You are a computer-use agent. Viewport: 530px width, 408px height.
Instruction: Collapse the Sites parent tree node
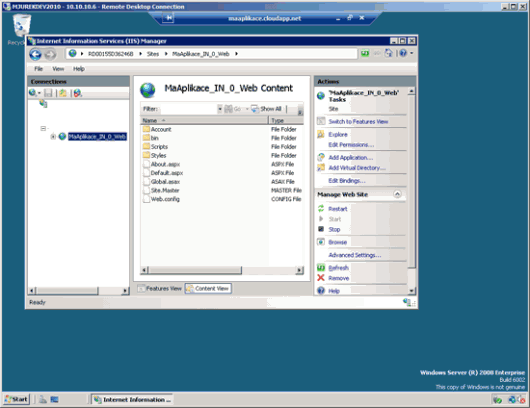[43, 128]
